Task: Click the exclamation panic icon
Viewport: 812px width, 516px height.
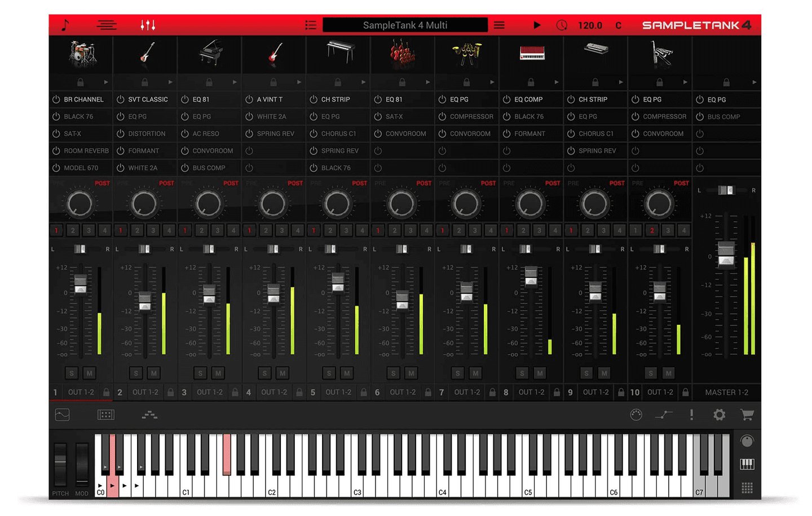Action: click(691, 415)
